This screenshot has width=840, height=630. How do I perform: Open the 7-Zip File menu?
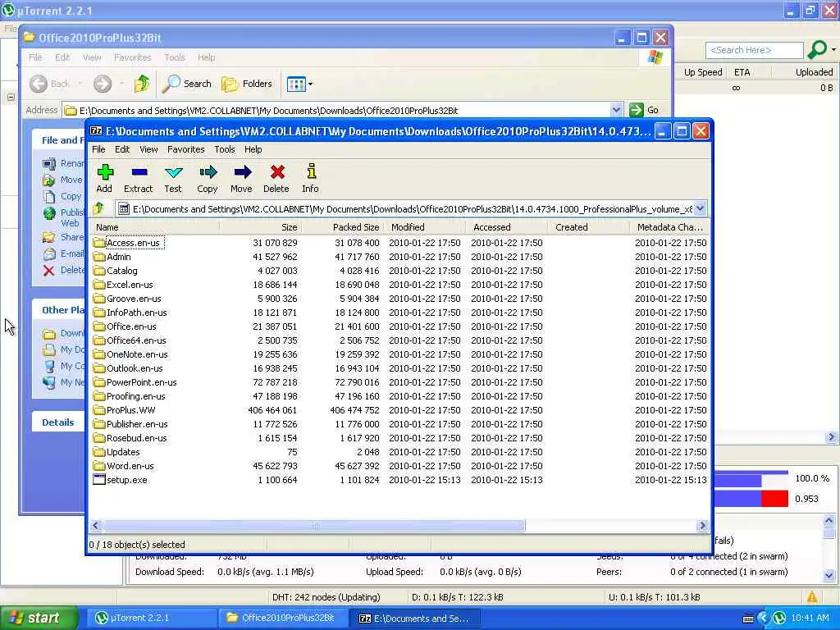point(98,149)
